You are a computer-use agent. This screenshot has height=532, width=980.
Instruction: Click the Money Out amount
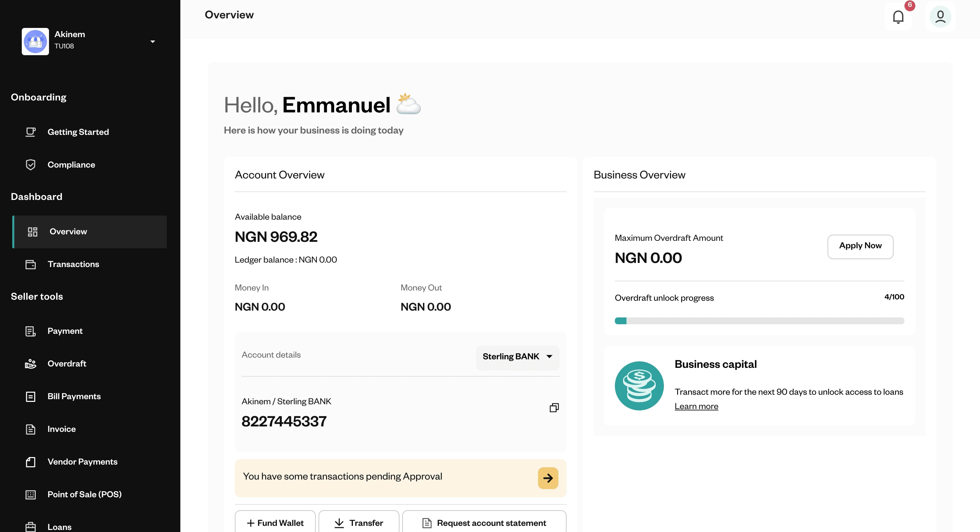(x=425, y=307)
